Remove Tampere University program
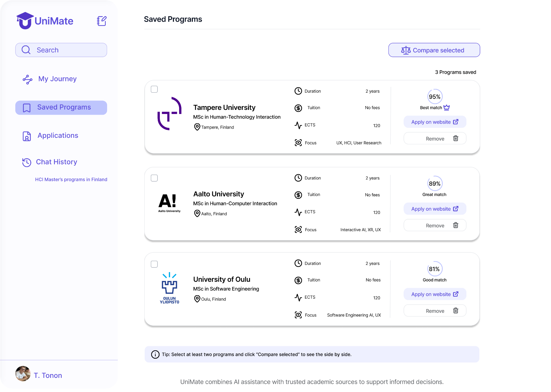The height and width of the screenshot is (392, 551). (435, 138)
